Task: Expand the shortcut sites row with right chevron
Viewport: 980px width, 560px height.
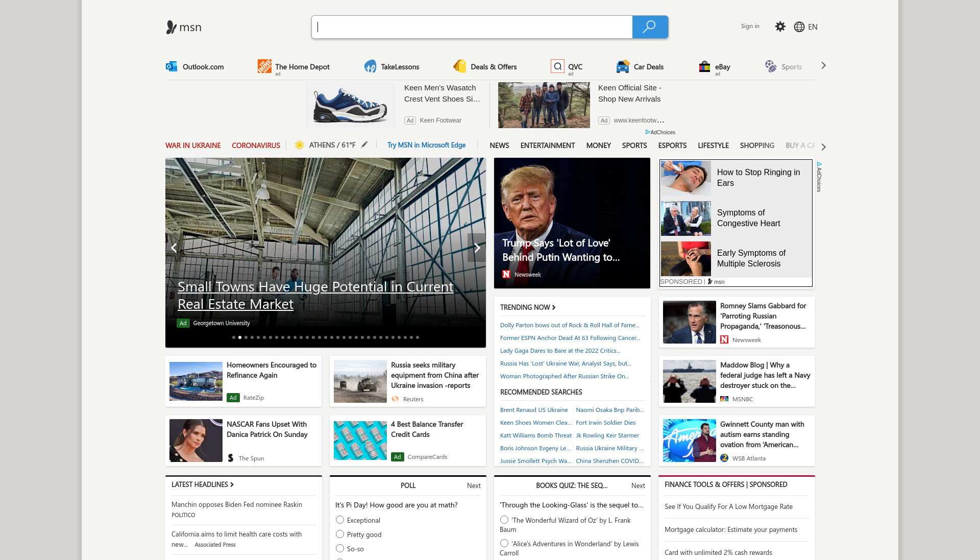Action: 823,66
